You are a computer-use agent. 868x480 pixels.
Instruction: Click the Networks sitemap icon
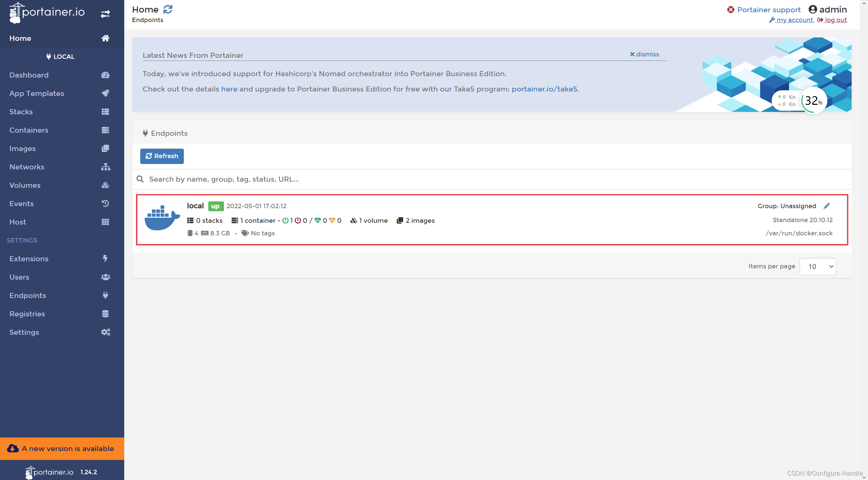pyautogui.click(x=106, y=167)
